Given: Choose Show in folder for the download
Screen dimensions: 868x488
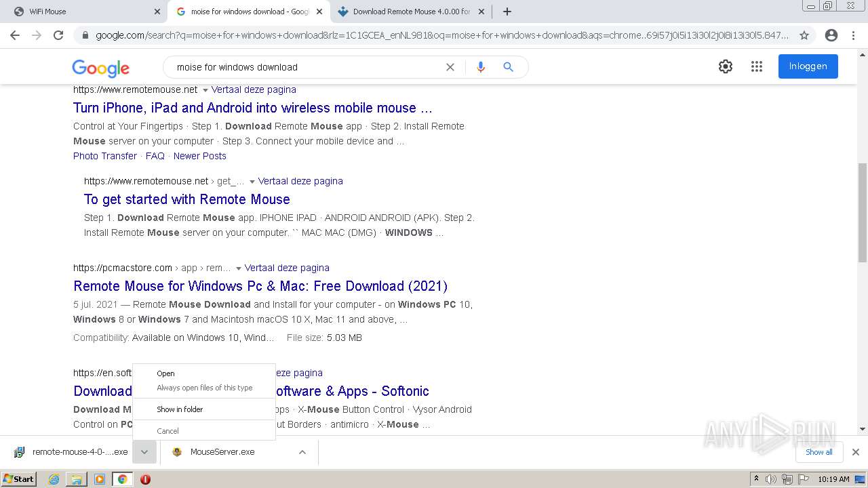Looking at the screenshot, I should [204, 409].
